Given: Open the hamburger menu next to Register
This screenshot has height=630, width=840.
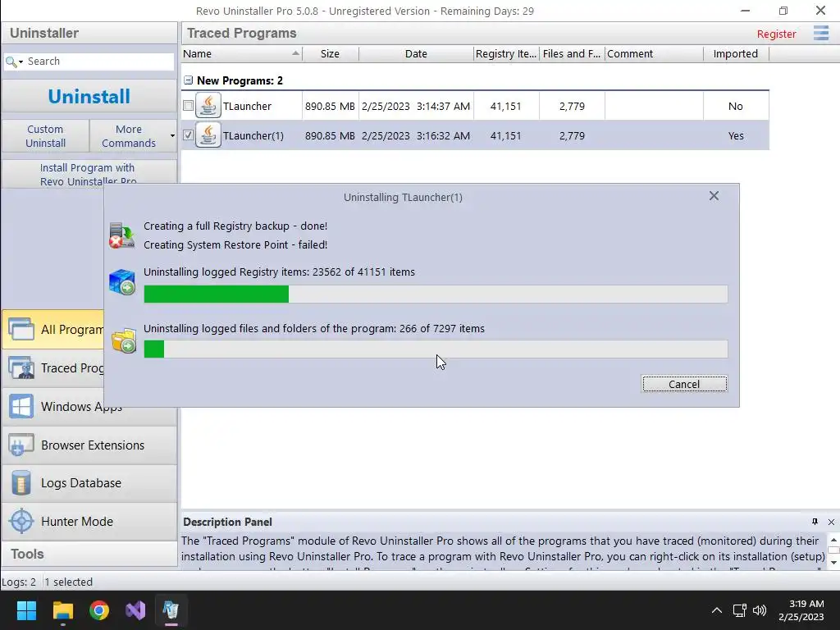Looking at the screenshot, I should point(820,33).
